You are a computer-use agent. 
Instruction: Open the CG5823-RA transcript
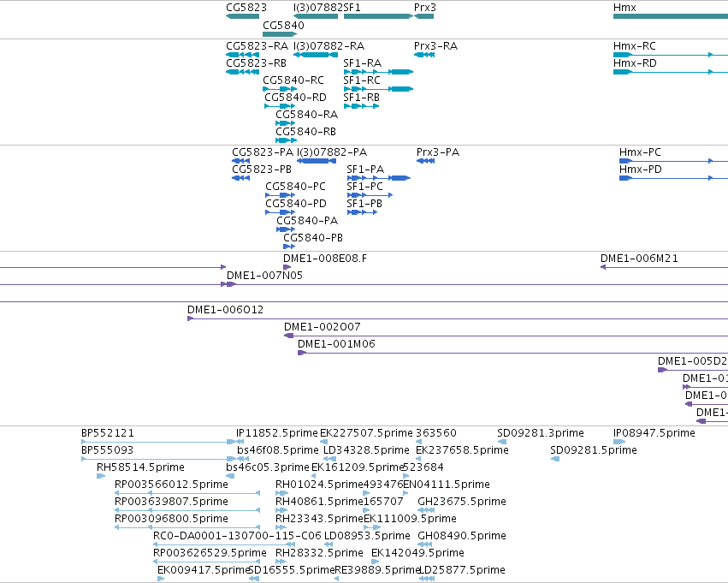coord(242,55)
